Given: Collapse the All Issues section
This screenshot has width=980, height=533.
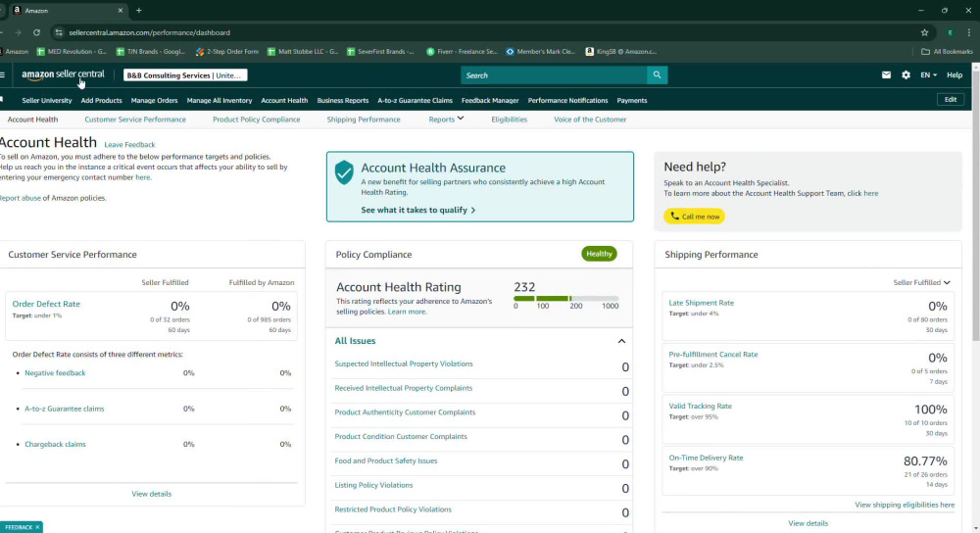Looking at the screenshot, I should click(621, 341).
